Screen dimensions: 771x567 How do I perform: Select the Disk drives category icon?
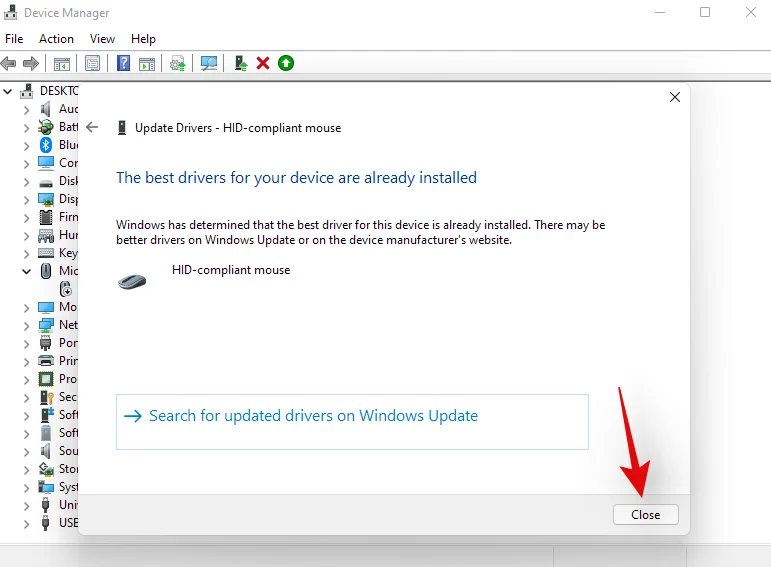(46, 183)
